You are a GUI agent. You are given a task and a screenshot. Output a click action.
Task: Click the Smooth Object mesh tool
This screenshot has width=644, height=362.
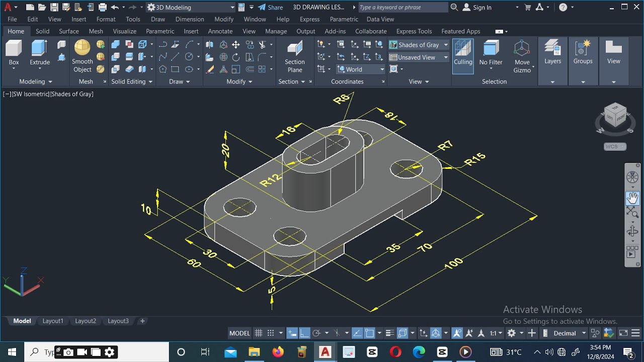82,56
